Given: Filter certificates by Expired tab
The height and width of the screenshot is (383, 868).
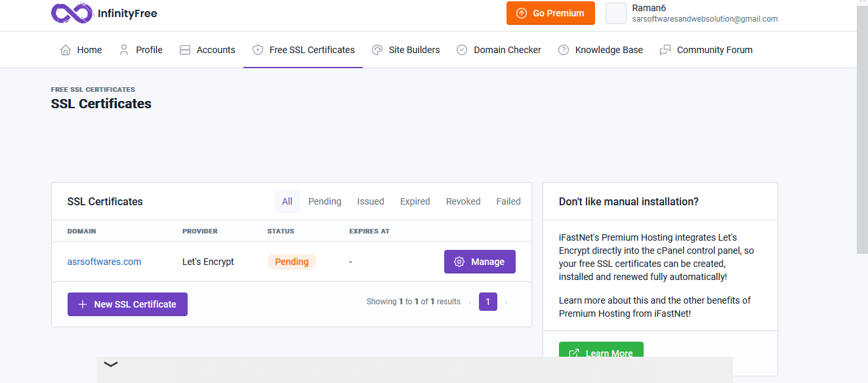Looking at the screenshot, I should [x=415, y=201].
